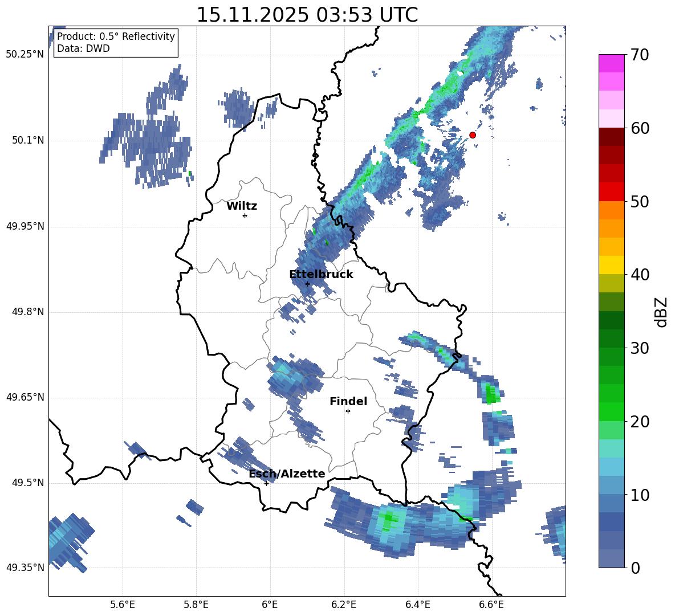Click the 30 colorbar tick value

pyautogui.click(x=640, y=348)
